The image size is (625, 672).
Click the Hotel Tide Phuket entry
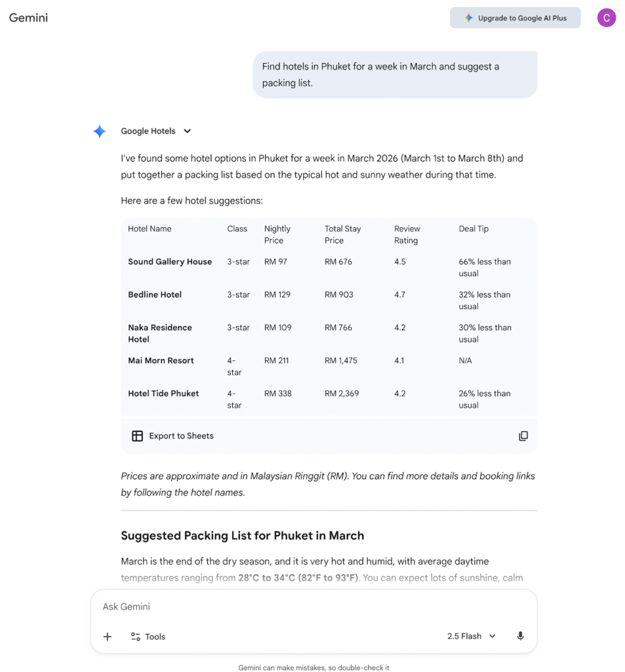(163, 393)
